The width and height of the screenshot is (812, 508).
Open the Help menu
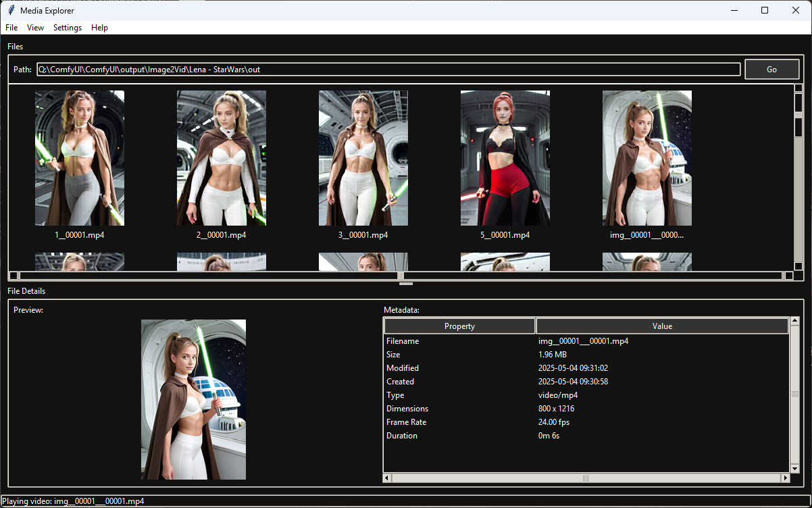point(99,28)
